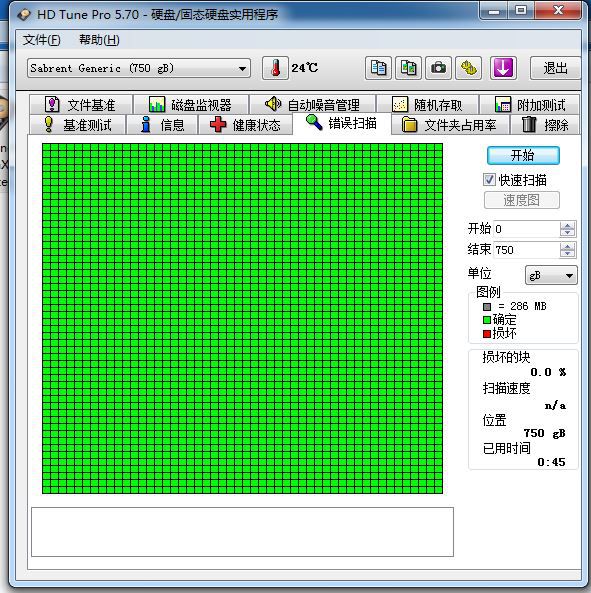
Task: Click the copy screenshot to clipboard icon
Action: [408, 68]
